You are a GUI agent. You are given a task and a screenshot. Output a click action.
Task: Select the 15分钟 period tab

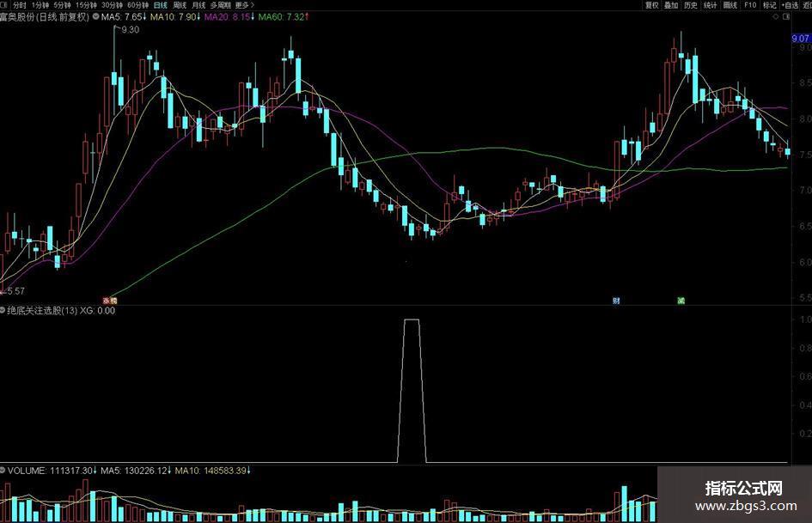point(86,4)
